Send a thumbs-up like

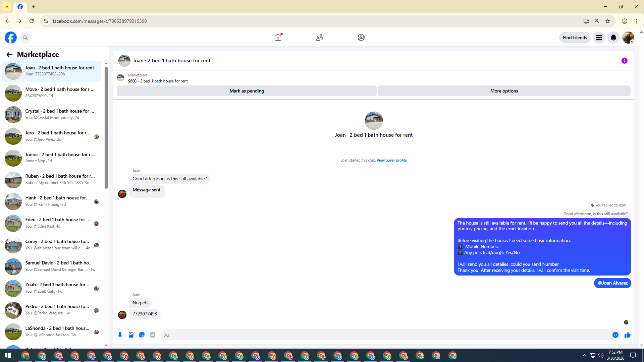[628, 335]
